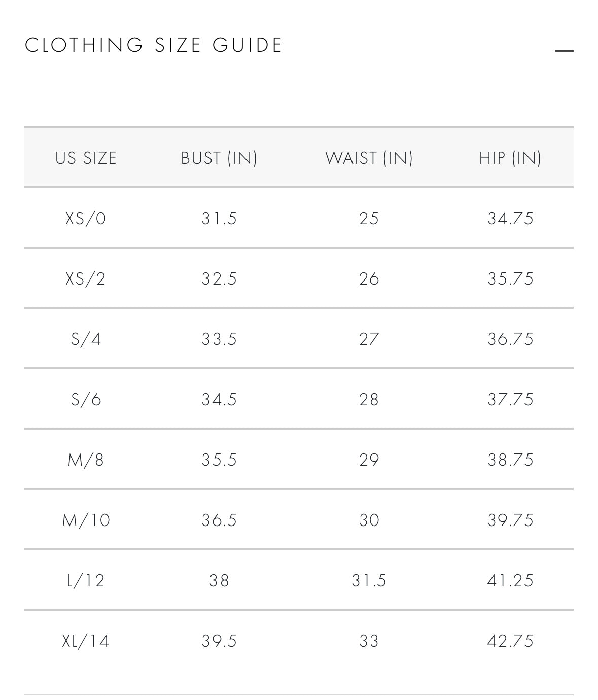Click the S/4 size row label
This screenshot has height=700, width=598.
(x=86, y=339)
